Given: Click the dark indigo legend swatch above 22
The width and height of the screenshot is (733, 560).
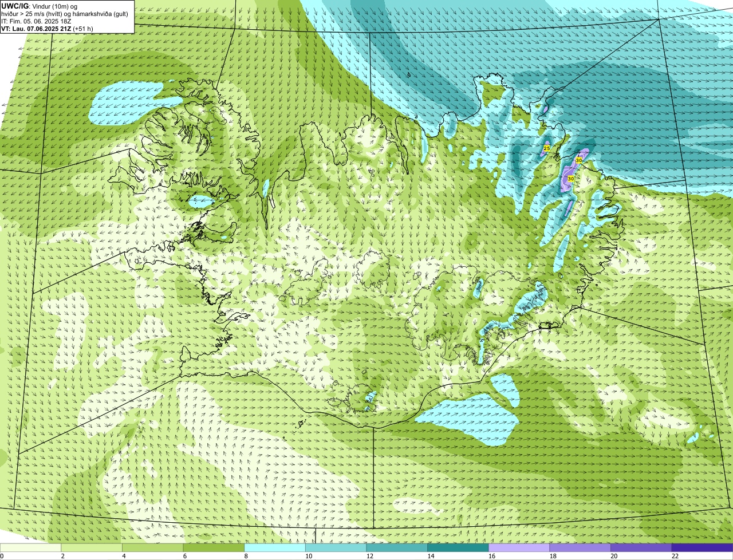Looking at the screenshot, I should (702, 547).
